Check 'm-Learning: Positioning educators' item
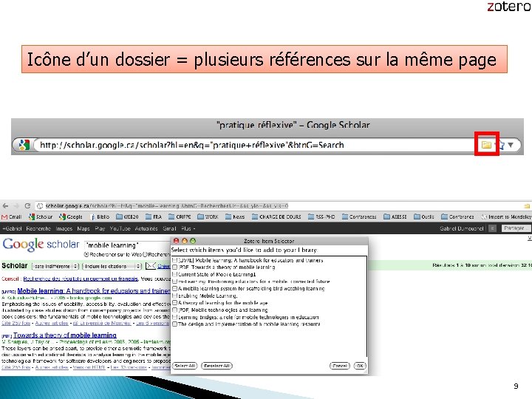 tap(174, 282)
